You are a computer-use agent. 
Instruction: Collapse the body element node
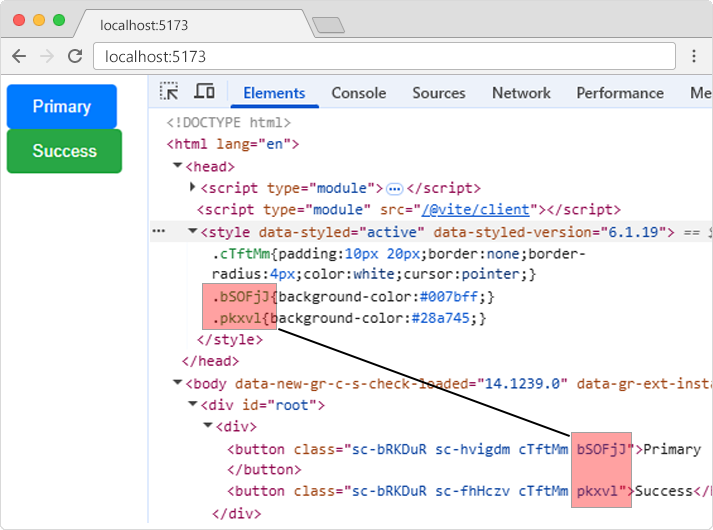click(178, 383)
